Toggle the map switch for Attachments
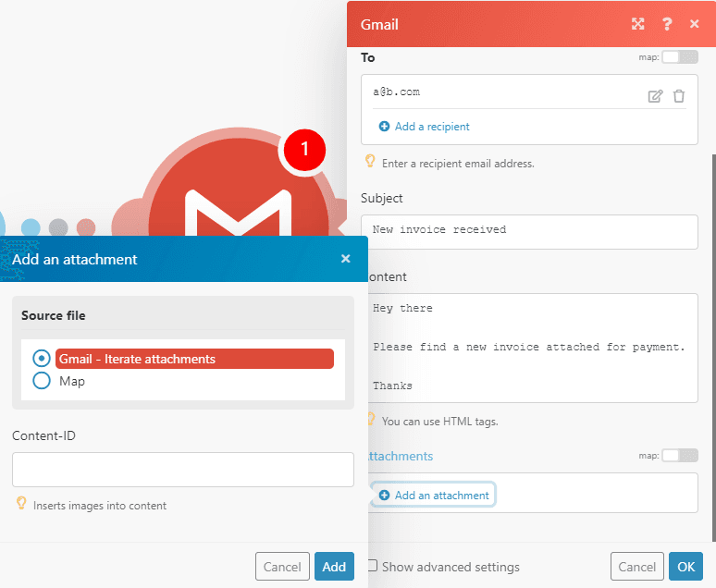 680,456
